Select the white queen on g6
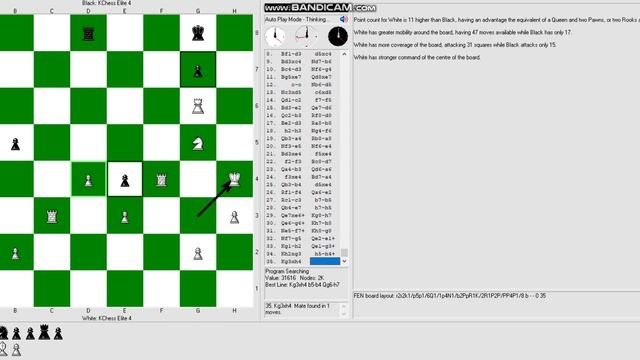This screenshot has height=360, width=640. pyautogui.click(x=198, y=106)
